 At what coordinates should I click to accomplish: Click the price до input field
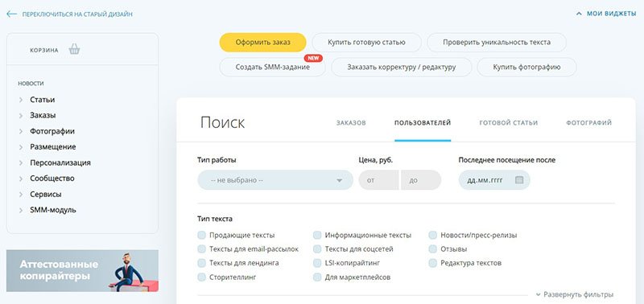click(421, 180)
